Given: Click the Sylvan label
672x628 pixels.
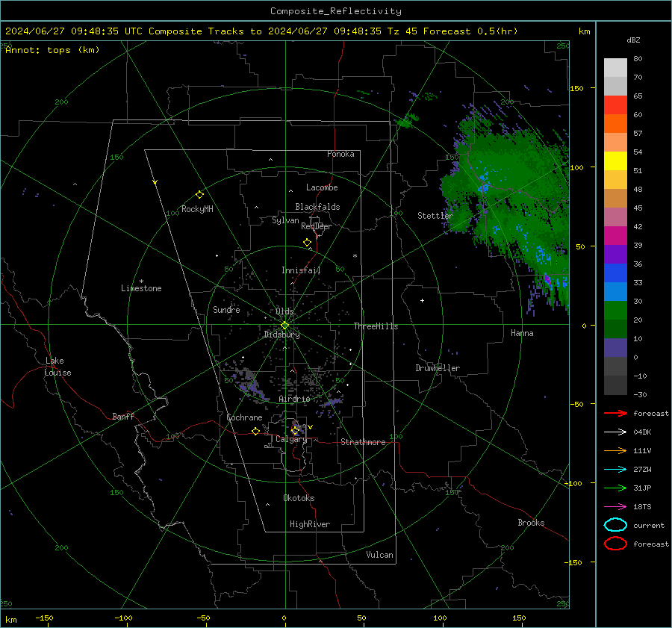Looking at the screenshot, I should tap(285, 220).
